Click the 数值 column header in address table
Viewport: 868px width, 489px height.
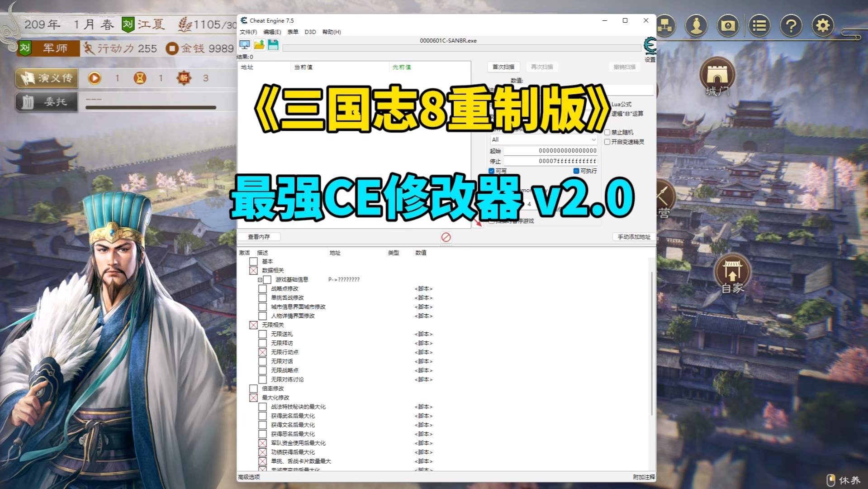pos(421,253)
